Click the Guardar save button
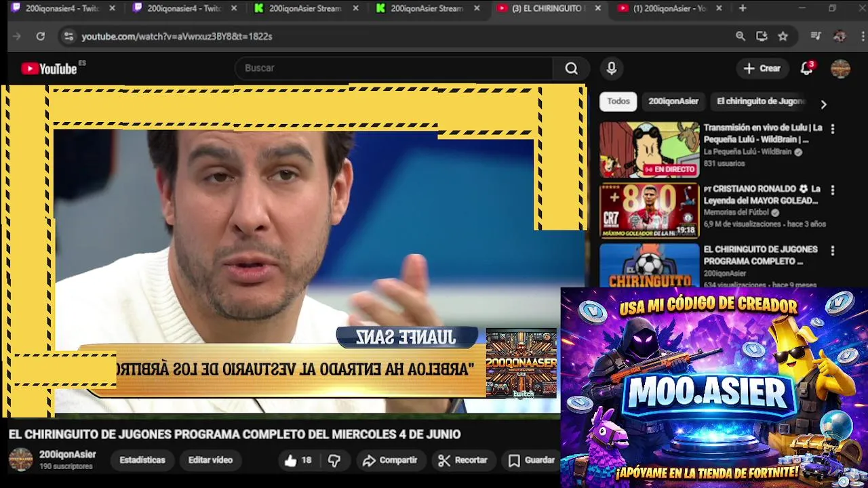The width and height of the screenshot is (868, 488). (x=532, y=460)
